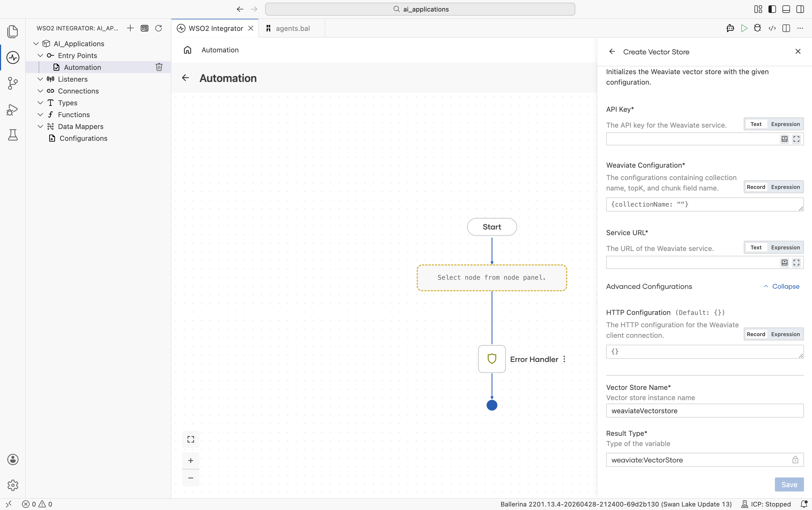
Task: Collapse the AI_Applications tree root
Action: (36, 44)
